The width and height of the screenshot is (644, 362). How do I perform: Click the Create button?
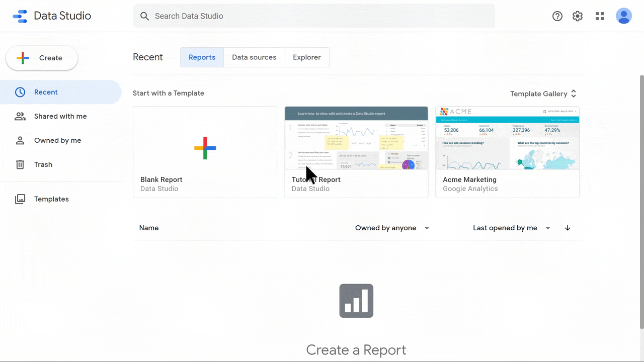pyautogui.click(x=42, y=58)
